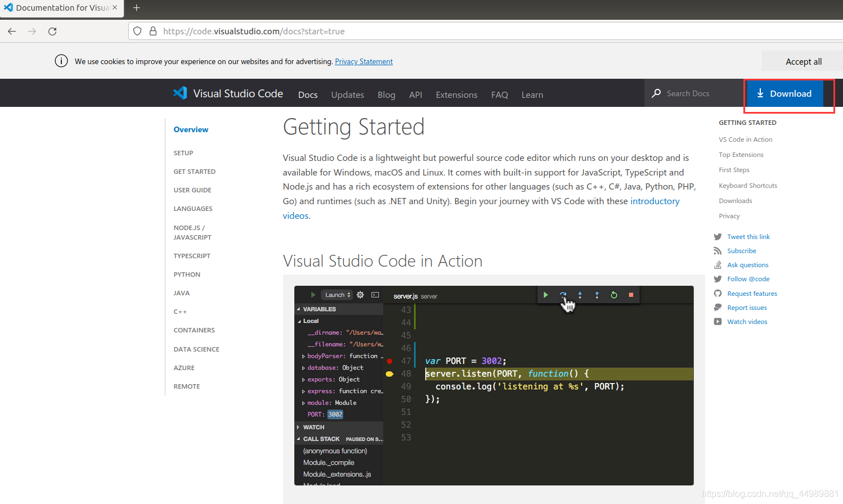Click the Request features GitHub icon
Screen dimensions: 843x504
718,294
